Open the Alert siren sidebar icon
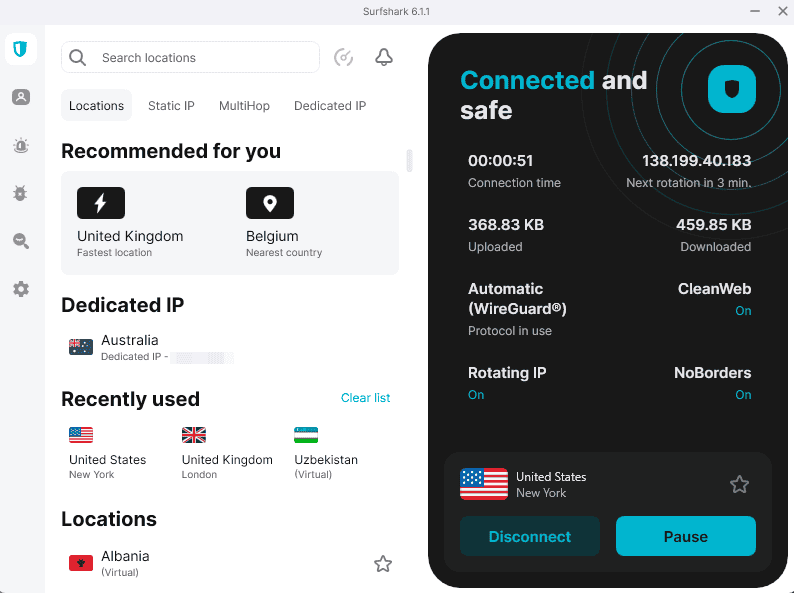This screenshot has height=593, width=794. [x=21, y=146]
